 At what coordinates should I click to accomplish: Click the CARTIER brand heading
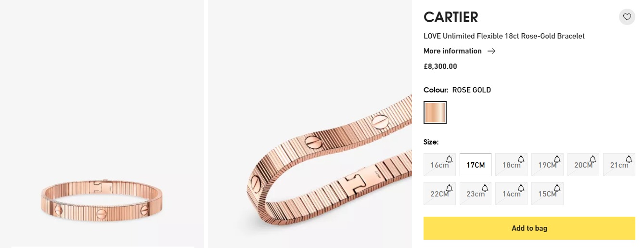point(451,17)
